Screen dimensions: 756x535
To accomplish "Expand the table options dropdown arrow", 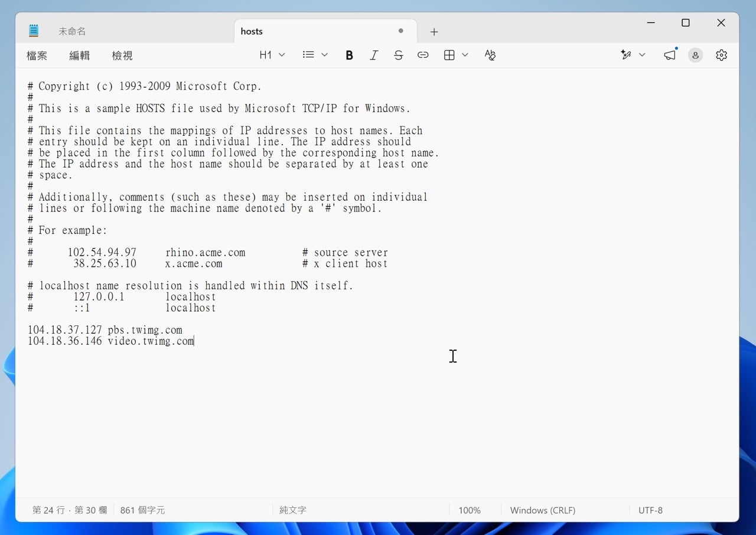I will tap(465, 55).
